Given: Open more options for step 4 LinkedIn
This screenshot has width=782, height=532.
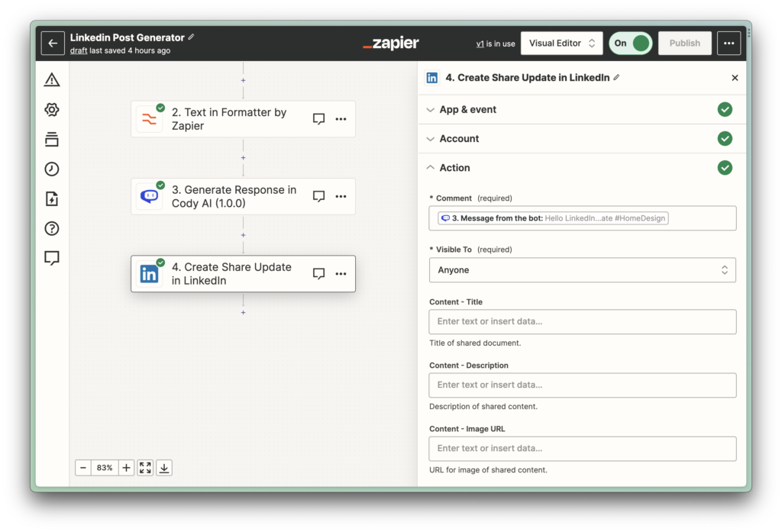Looking at the screenshot, I should click(x=341, y=274).
